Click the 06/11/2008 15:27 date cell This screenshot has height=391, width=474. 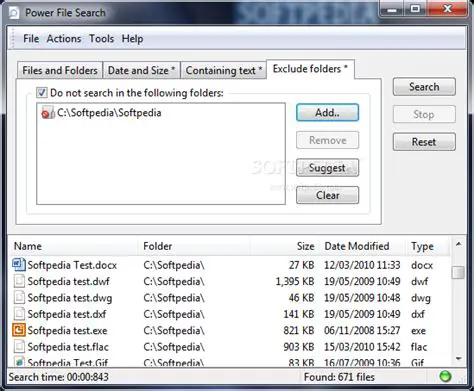(362, 330)
